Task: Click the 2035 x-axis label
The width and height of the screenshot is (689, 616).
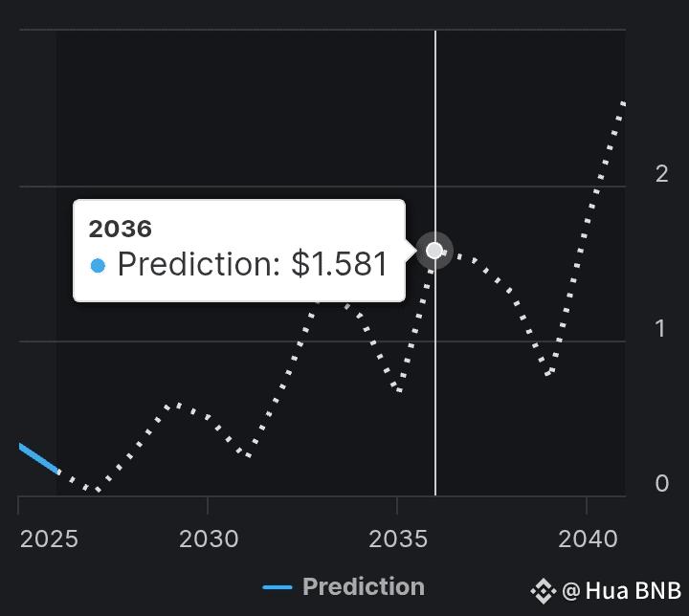Action: [398, 539]
